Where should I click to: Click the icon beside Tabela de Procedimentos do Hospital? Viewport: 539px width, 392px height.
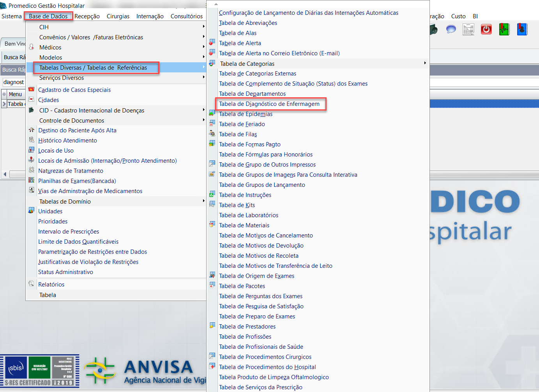pyautogui.click(x=212, y=366)
